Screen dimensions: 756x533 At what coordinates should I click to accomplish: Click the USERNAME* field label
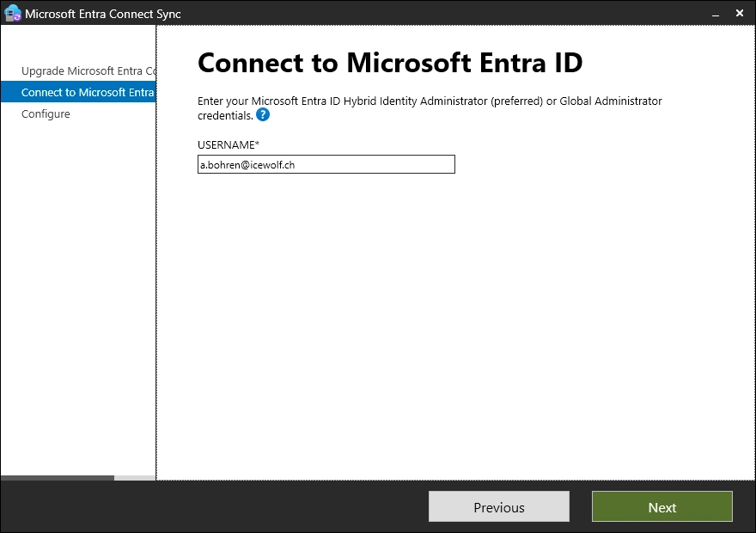click(228, 144)
